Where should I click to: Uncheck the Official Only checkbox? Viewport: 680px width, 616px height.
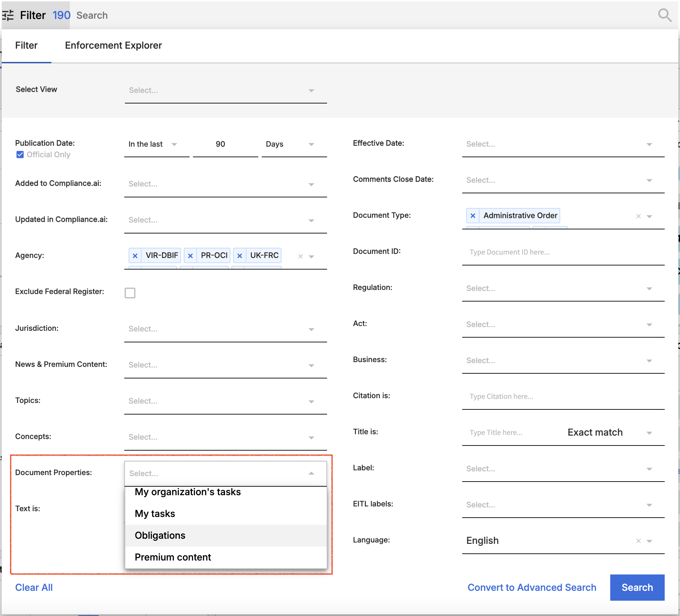click(20, 155)
